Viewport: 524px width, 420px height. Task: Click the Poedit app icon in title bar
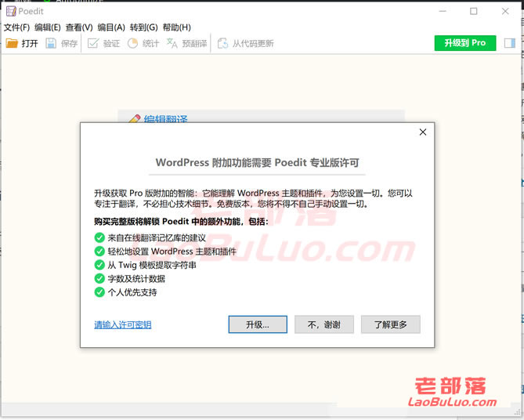pyautogui.click(x=11, y=12)
